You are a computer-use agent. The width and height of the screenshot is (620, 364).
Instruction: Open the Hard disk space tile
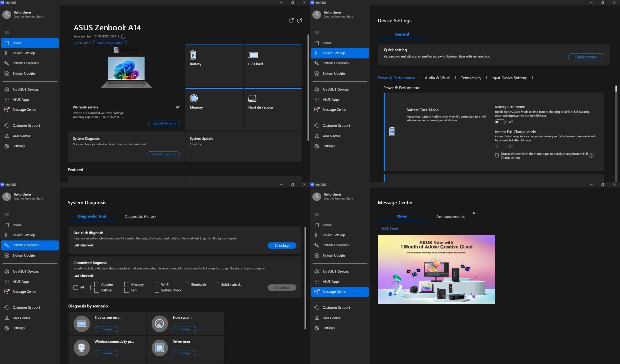click(x=273, y=110)
